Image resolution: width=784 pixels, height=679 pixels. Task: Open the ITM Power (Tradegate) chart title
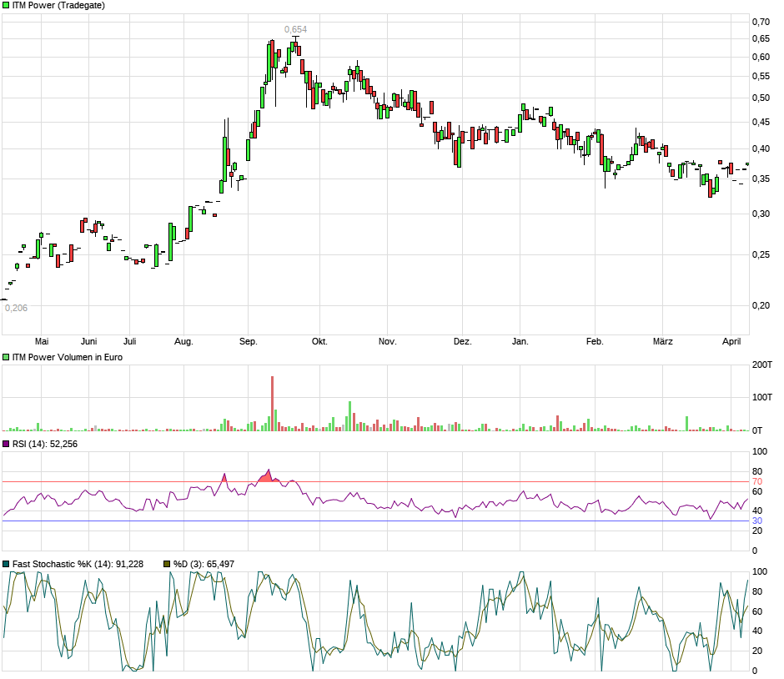[58, 6]
